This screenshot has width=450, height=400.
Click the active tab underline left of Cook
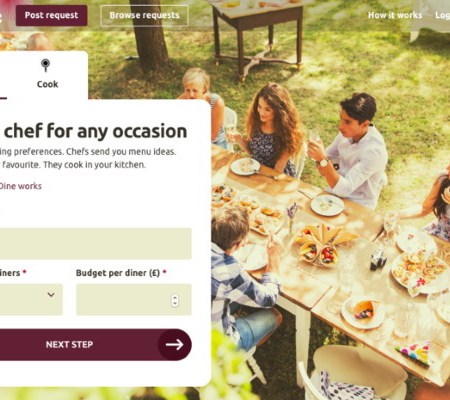tap(3, 98)
